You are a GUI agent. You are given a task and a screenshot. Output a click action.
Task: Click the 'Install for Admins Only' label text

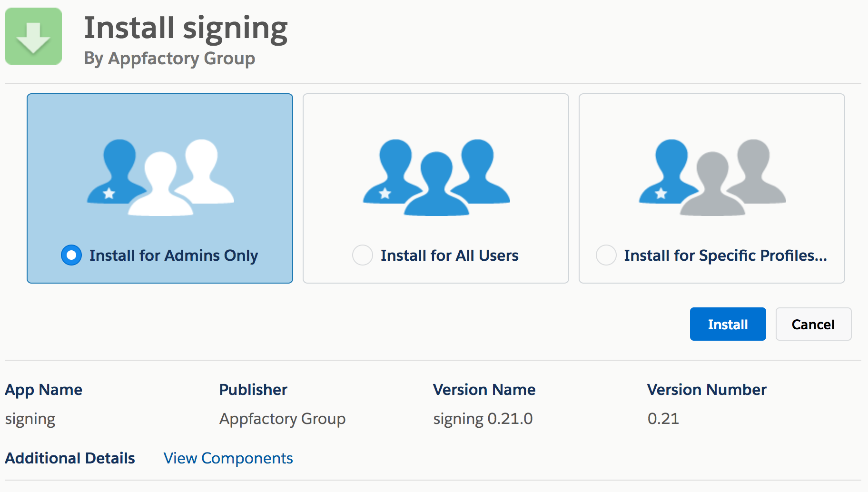point(173,256)
